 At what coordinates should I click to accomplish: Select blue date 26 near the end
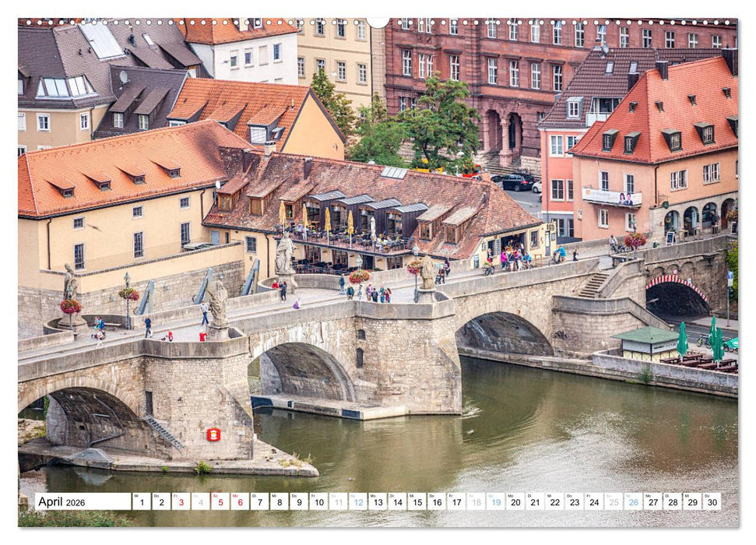(633, 505)
